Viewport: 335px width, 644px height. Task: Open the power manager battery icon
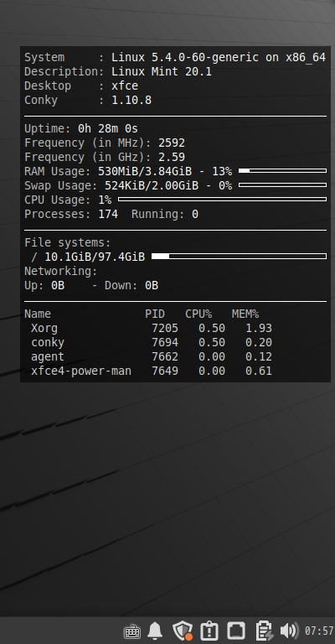pos(265,631)
